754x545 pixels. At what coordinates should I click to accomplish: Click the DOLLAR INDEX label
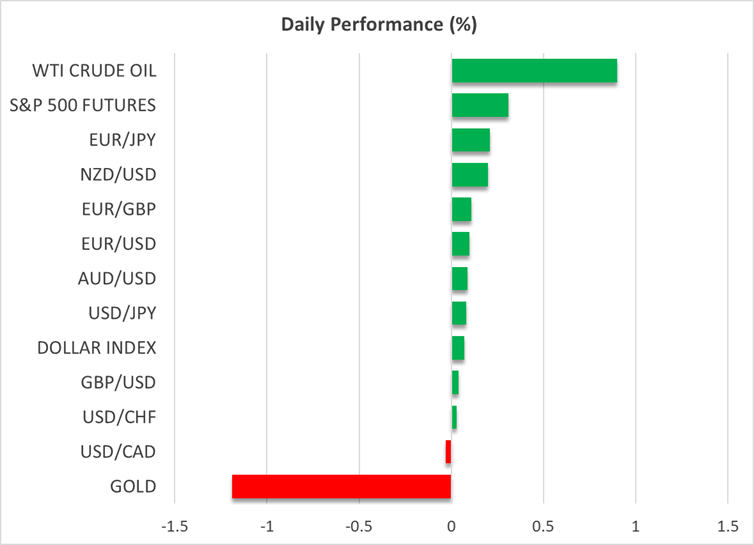point(97,348)
